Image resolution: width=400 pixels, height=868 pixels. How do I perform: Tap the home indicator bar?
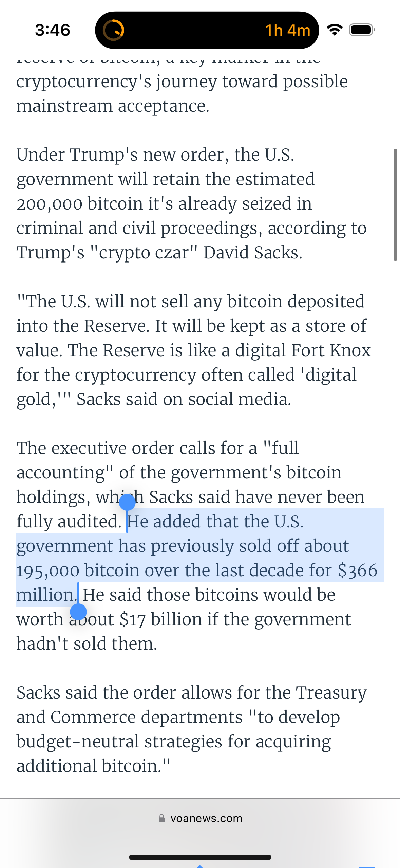tap(200, 857)
